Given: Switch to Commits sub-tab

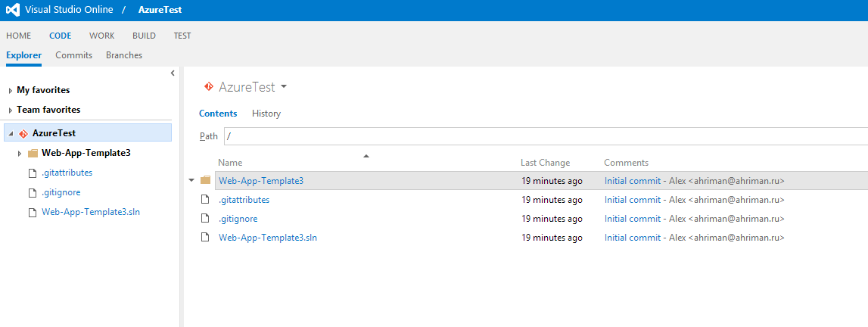Looking at the screenshot, I should pyautogui.click(x=73, y=55).
